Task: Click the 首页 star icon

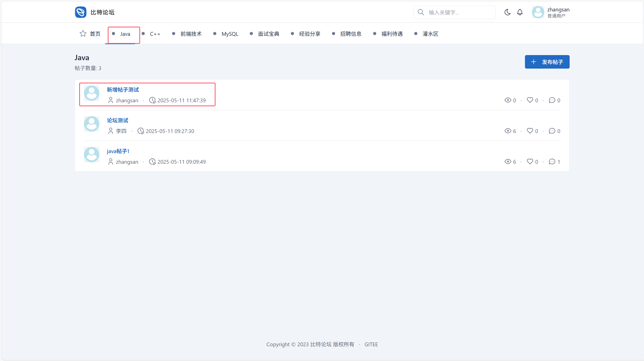Action: [83, 34]
